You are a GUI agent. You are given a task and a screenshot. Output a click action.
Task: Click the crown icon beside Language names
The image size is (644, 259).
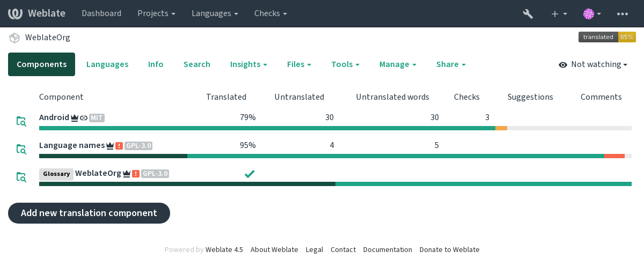pos(110,146)
